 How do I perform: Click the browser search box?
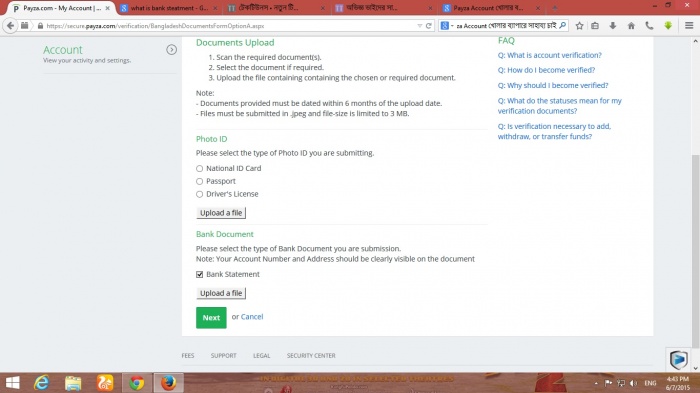(x=503, y=26)
